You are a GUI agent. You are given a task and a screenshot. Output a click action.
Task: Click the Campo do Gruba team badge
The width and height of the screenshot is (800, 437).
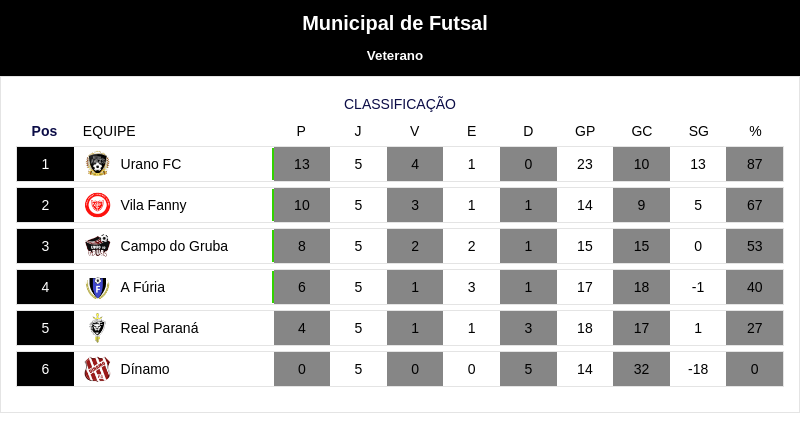tap(97, 246)
